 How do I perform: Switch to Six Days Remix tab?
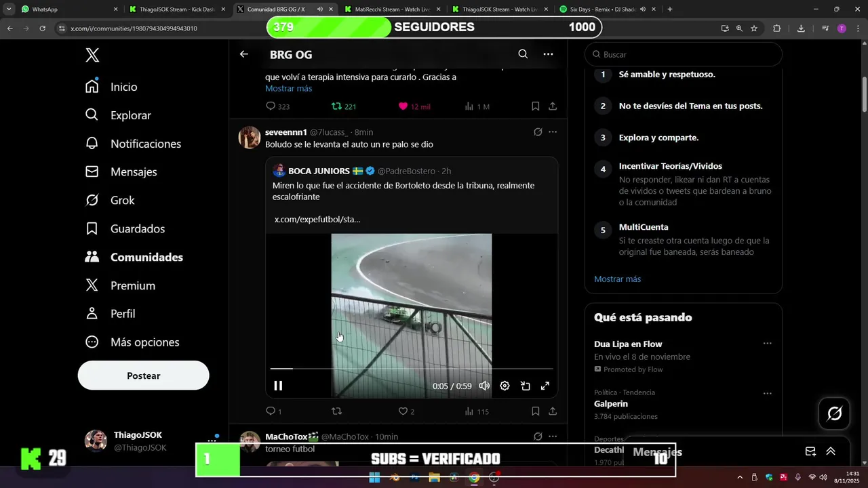pos(608,9)
